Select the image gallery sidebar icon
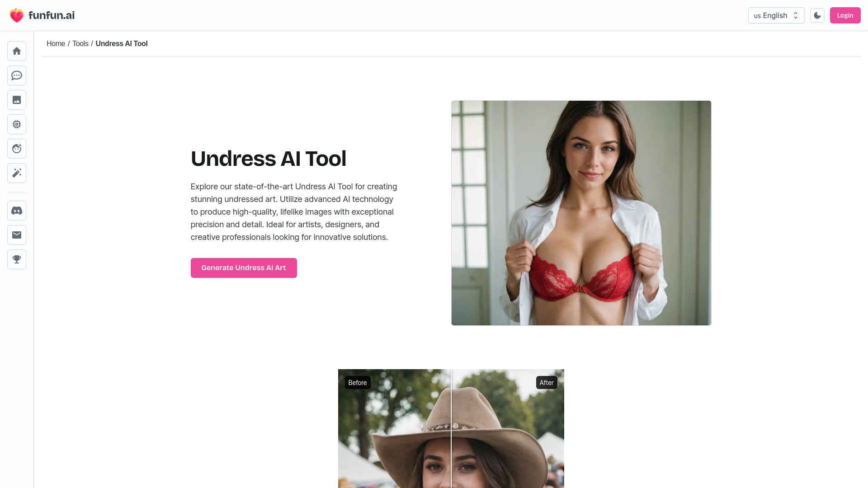The height and width of the screenshot is (488, 868). coord(17,99)
